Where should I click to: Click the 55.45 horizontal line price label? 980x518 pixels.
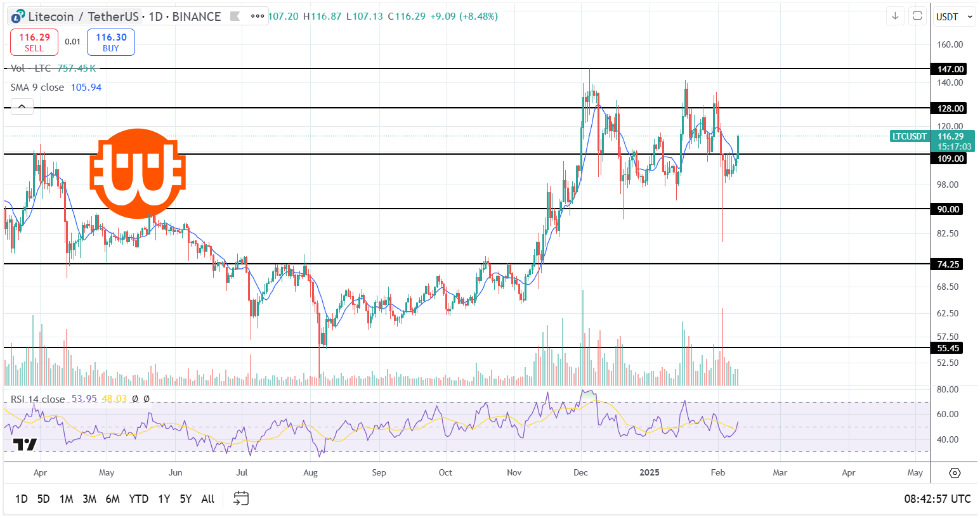[x=946, y=348]
